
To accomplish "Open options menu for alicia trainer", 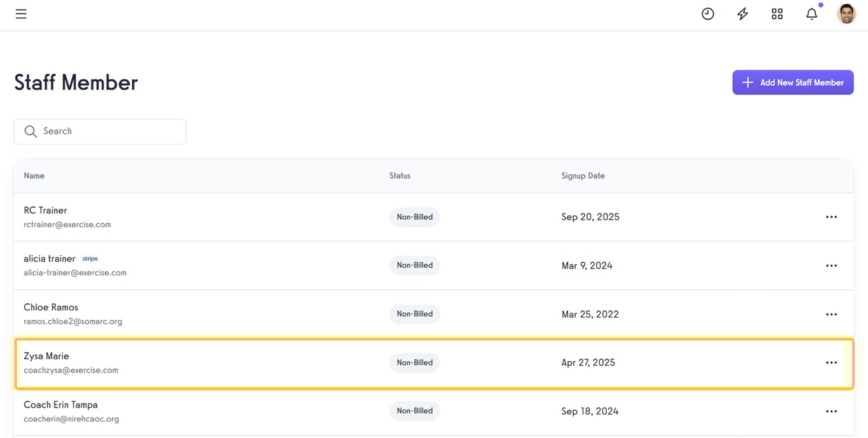I will point(831,266).
